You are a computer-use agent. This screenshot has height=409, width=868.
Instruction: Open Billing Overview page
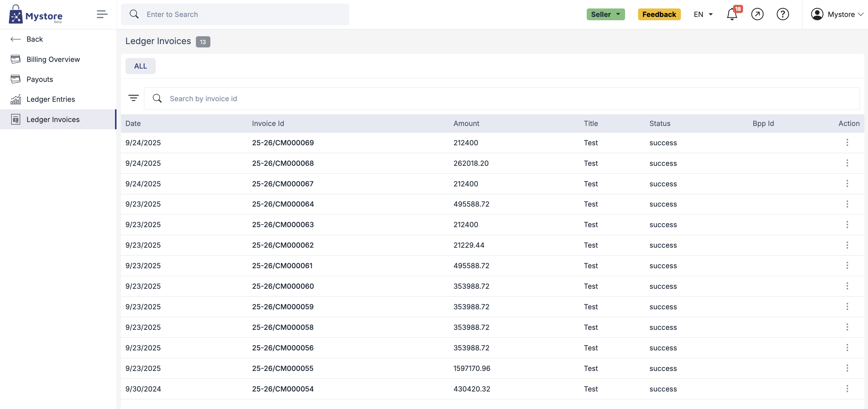[x=53, y=59]
